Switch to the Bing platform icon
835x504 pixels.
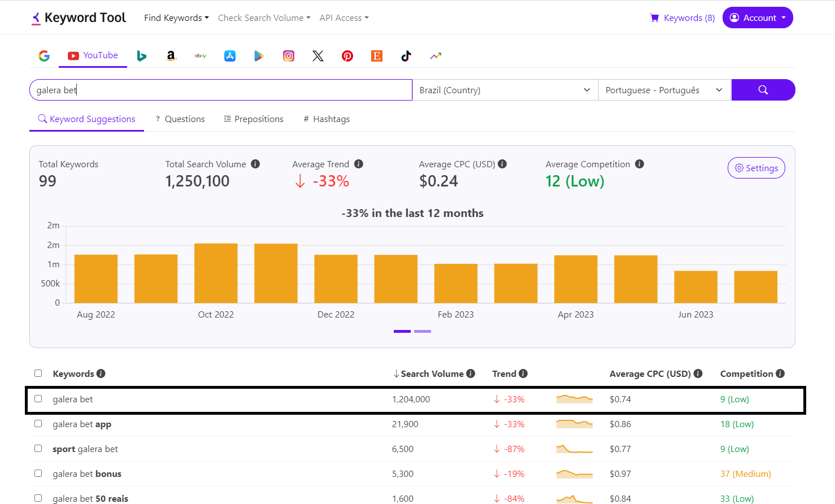point(142,56)
